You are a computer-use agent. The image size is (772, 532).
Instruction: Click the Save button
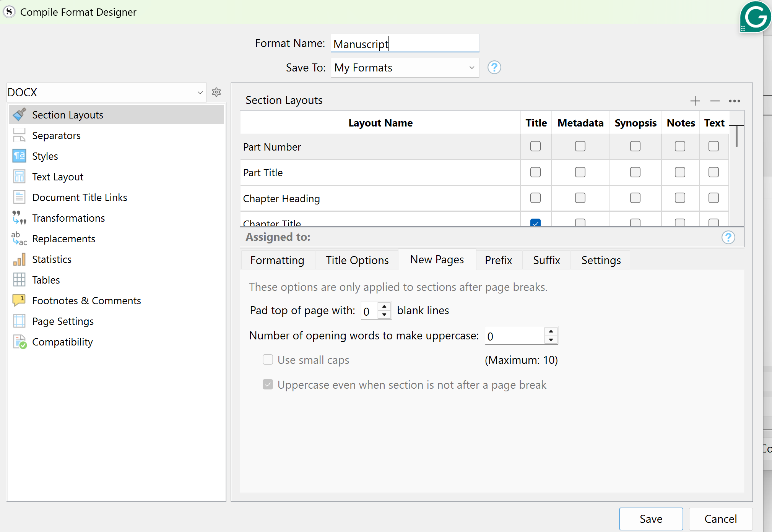(x=651, y=519)
